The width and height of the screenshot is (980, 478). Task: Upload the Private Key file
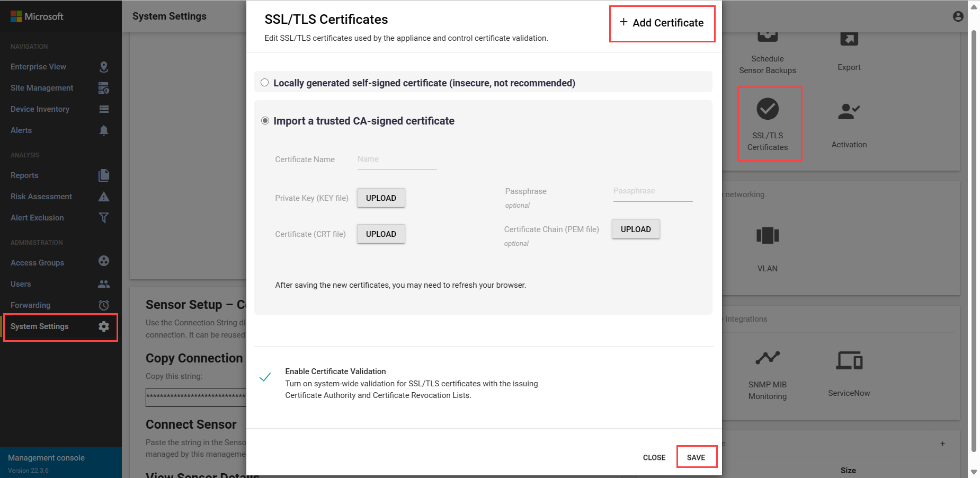pyautogui.click(x=381, y=198)
